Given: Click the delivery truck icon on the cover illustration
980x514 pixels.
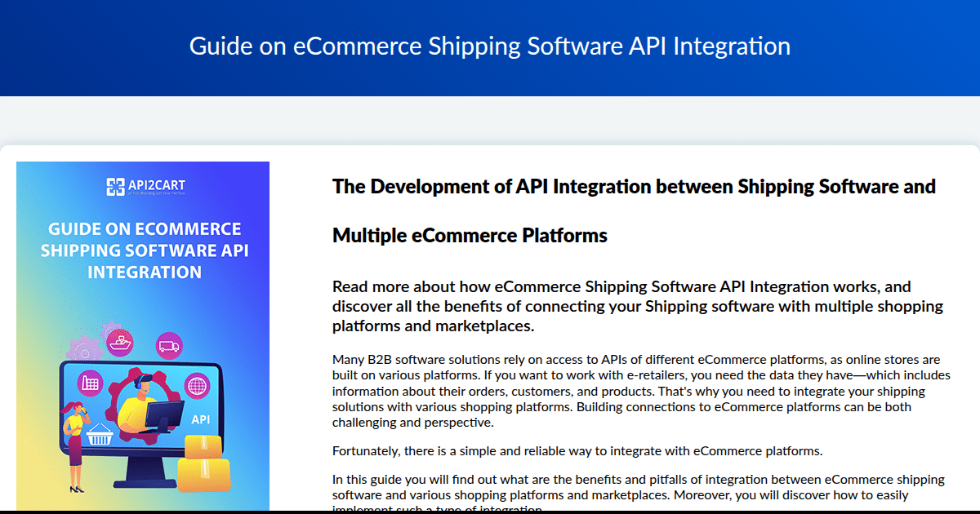Looking at the screenshot, I should 169,346.
